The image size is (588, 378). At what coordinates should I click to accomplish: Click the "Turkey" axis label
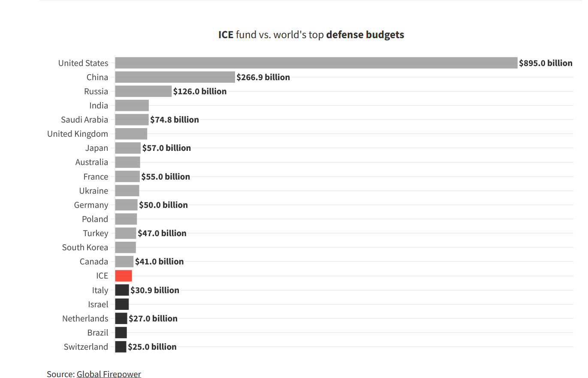(96, 233)
